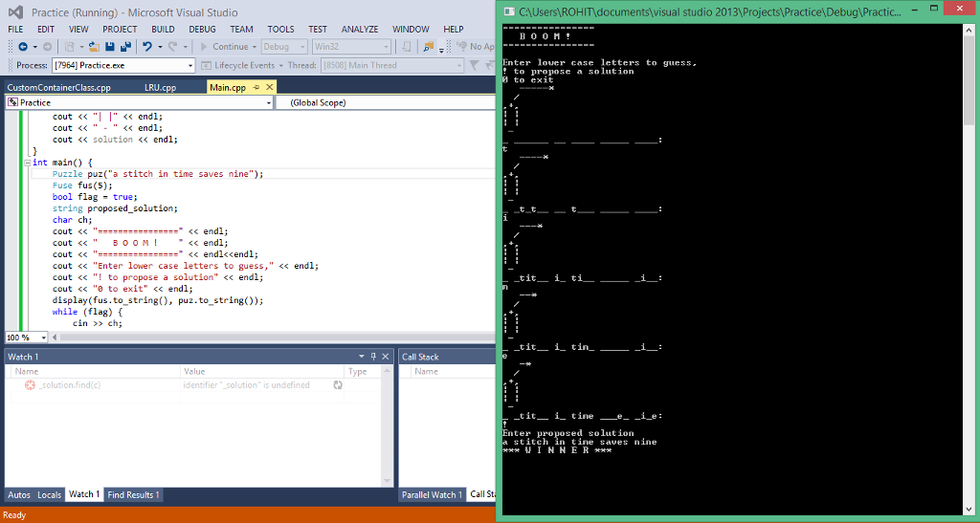980x523 pixels.
Task: Click empty watch row to add expression
Action: tap(193, 398)
